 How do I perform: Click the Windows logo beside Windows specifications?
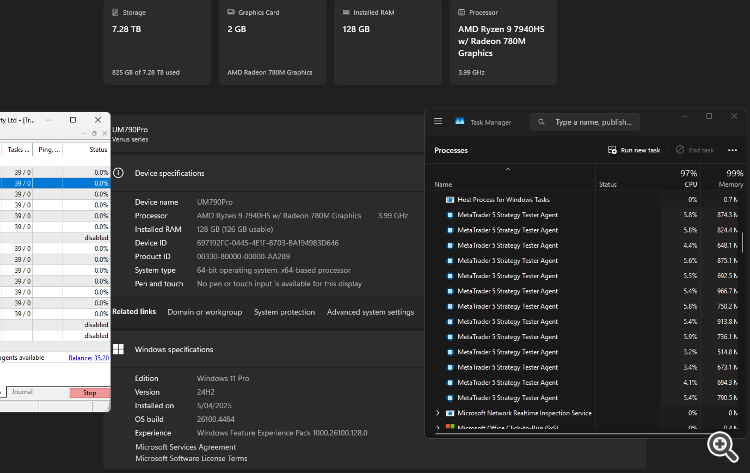[119, 349]
